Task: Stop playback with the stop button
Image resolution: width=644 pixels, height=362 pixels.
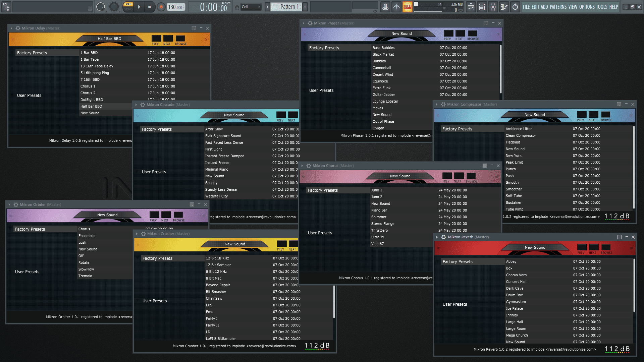Action: pyautogui.click(x=150, y=7)
